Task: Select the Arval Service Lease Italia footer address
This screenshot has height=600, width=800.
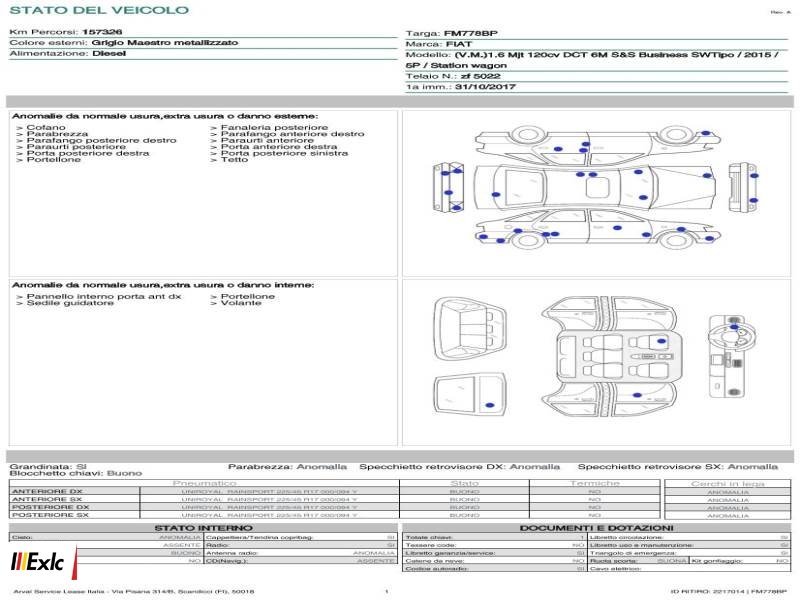Action: [x=134, y=592]
